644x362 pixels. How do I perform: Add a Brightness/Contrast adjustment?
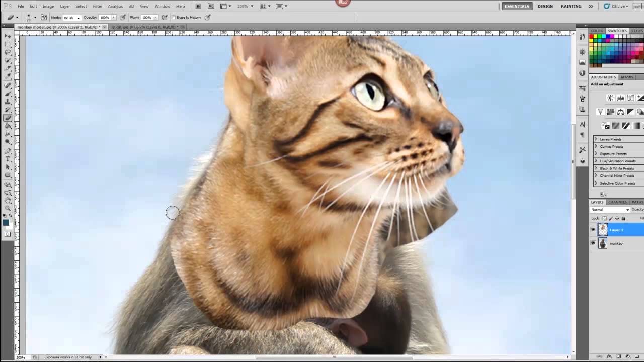pyautogui.click(x=610, y=98)
